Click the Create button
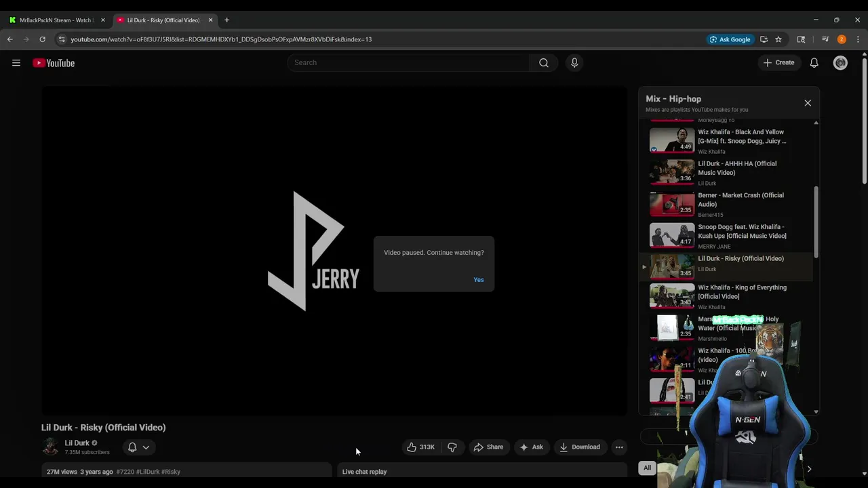868x488 pixels. pos(778,62)
